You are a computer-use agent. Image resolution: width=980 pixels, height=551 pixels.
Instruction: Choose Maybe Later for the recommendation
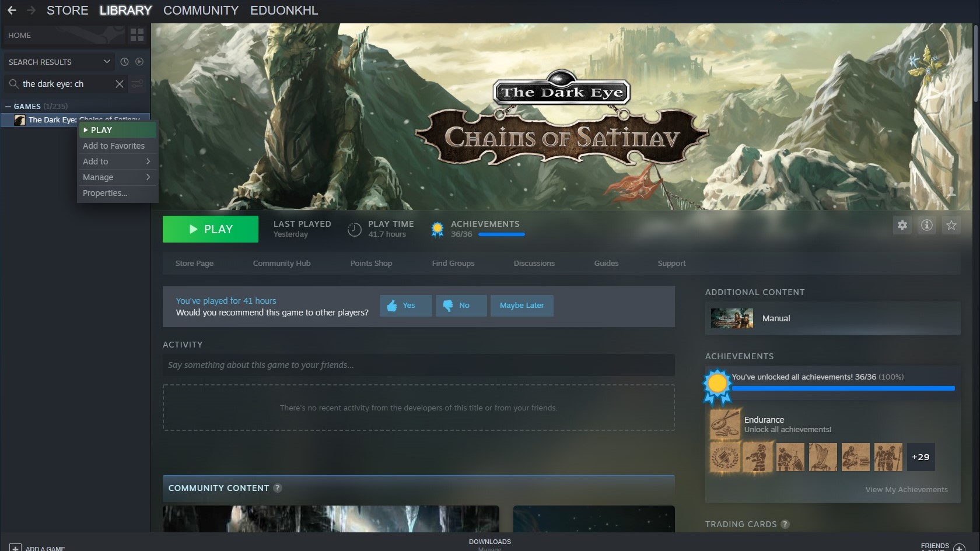click(522, 306)
